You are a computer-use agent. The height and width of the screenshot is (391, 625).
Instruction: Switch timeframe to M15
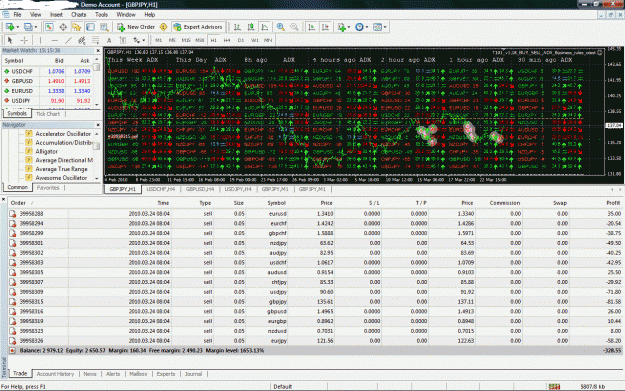coord(186,40)
